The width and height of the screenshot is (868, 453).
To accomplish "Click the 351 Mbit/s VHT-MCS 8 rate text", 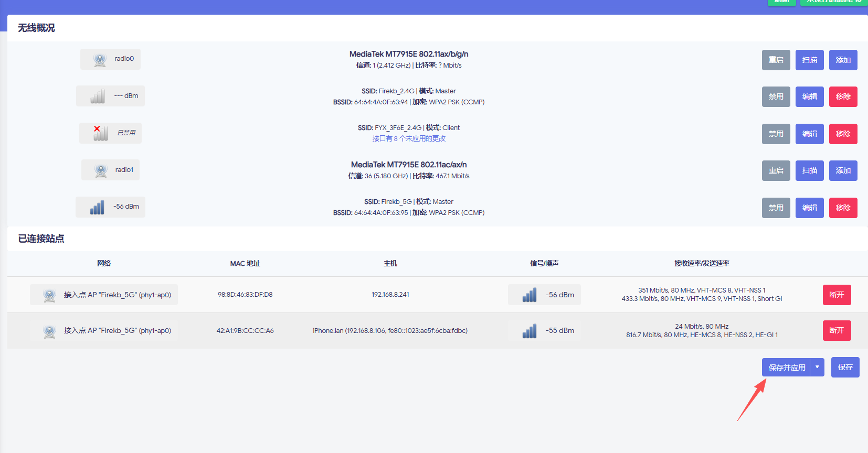I will 702,290.
